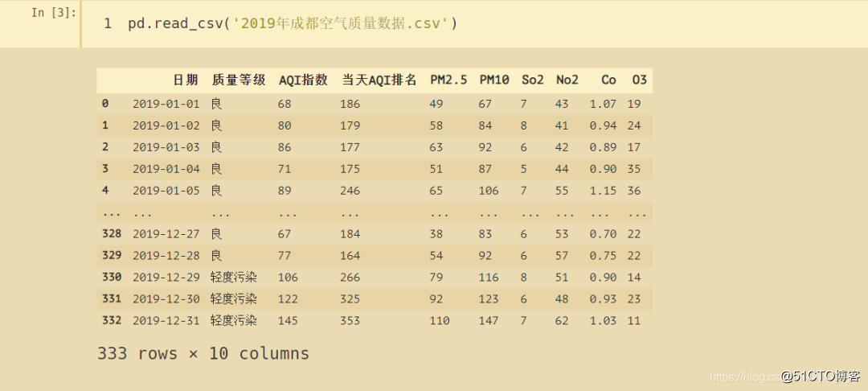Click row index 330
The width and height of the screenshot is (868, 391).
(x=112, y=277)
